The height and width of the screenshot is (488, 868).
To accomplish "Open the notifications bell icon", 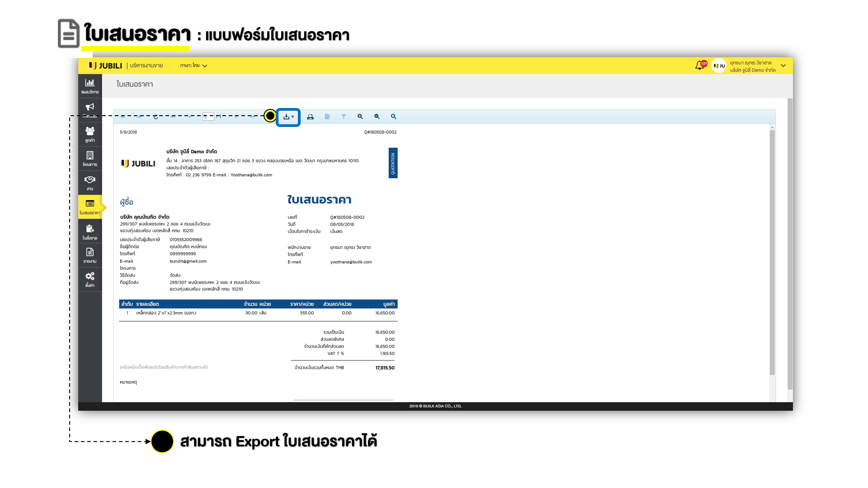I will tap(699, 66).
